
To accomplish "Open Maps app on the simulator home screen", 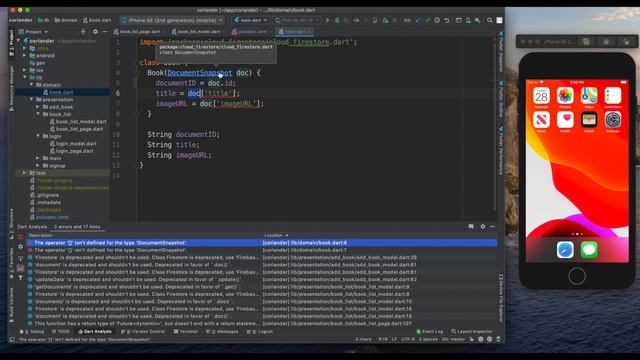I will coord(589,96).
